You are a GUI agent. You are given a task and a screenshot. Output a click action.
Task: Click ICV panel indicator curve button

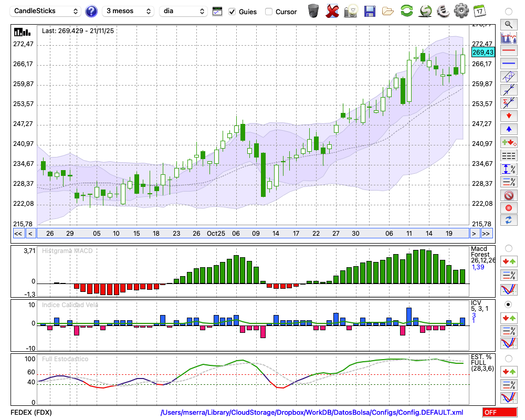pyautogui.click(x=509, y=343)
